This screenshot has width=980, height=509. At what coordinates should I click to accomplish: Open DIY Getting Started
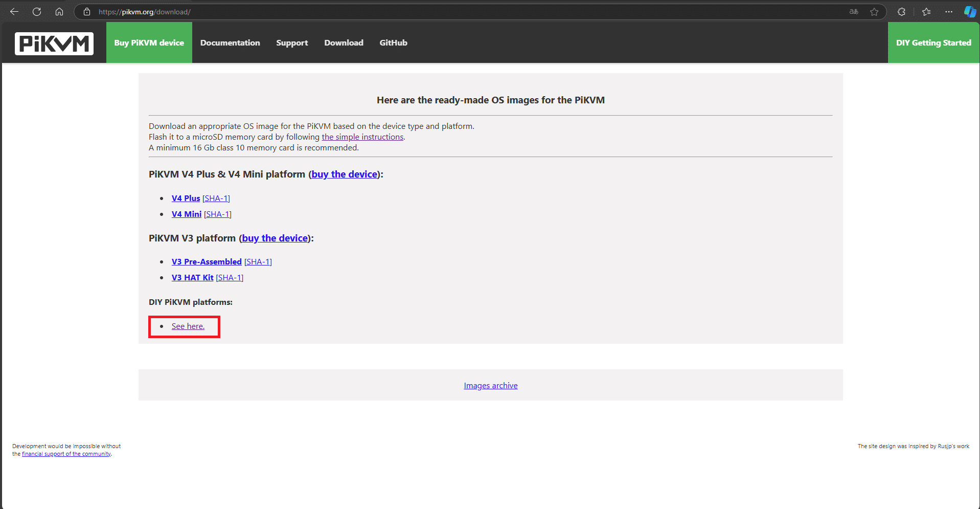[933, 43]
